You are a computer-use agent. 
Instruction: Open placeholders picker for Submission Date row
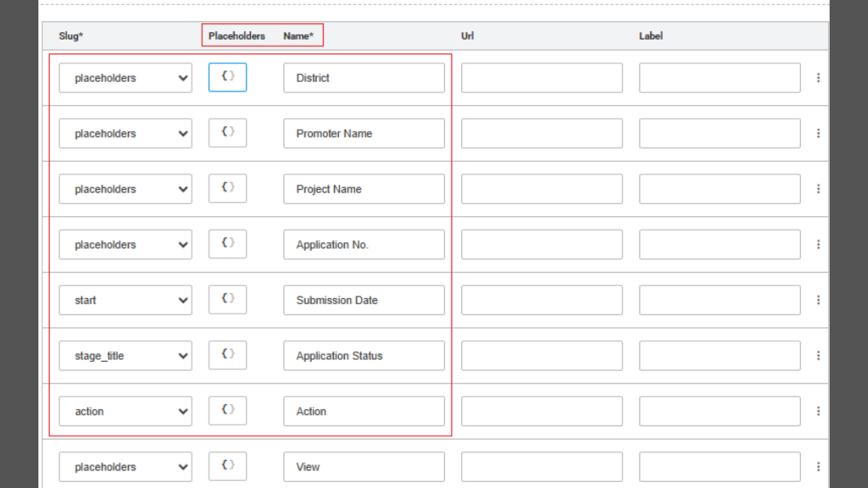(227, 299)
